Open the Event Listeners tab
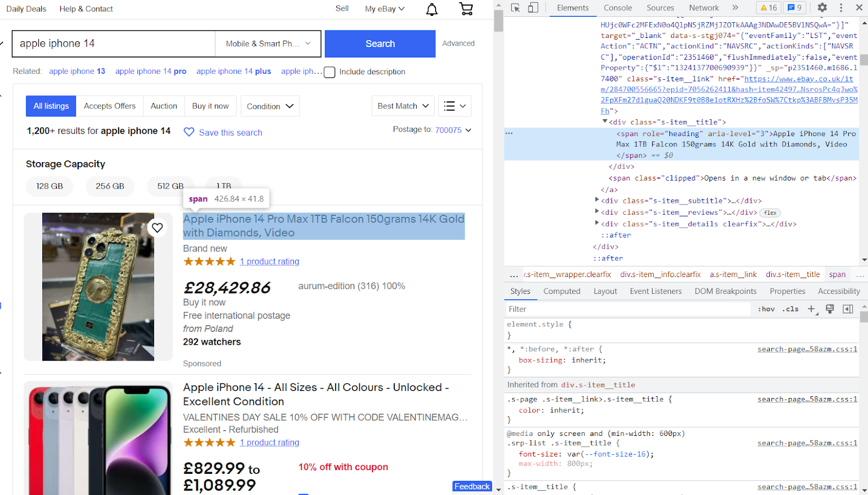 [x=656, y=291]
